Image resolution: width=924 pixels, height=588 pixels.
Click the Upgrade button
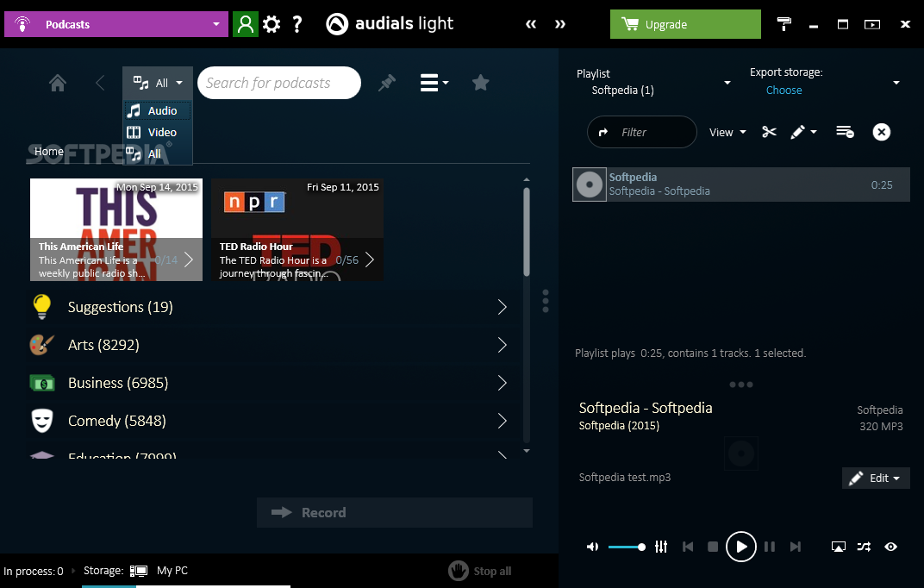(x=685, y=24)
